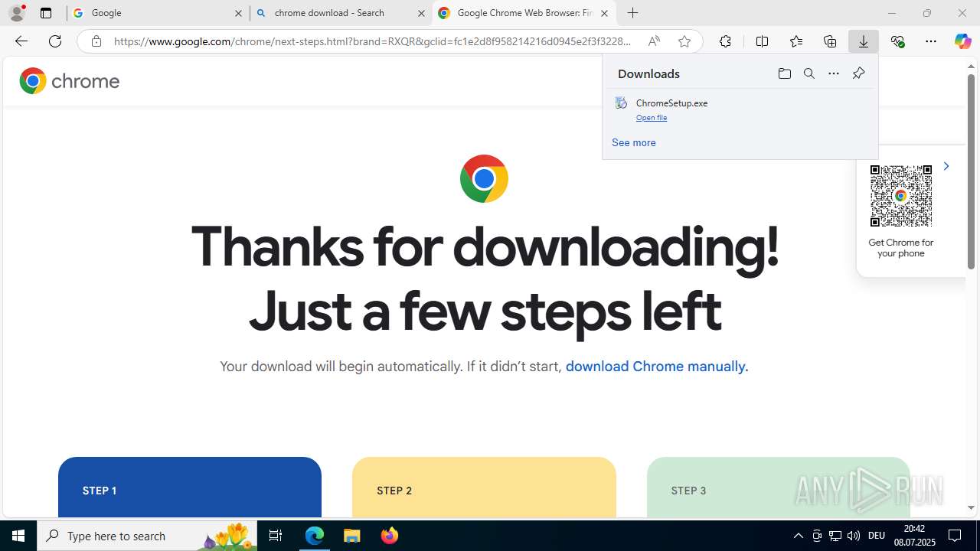Click scrollbar down arrow
The width and height of the screenshot is (980, 551).
971,507
